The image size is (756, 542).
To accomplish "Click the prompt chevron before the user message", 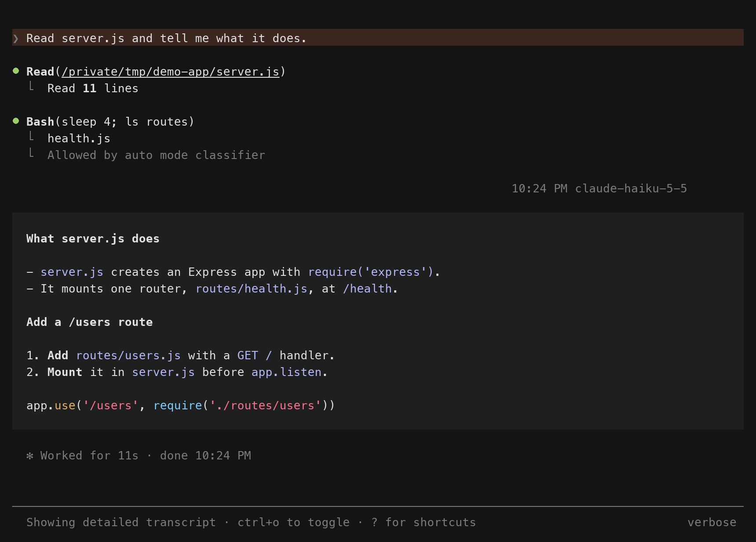I will (x=16, y=38).
